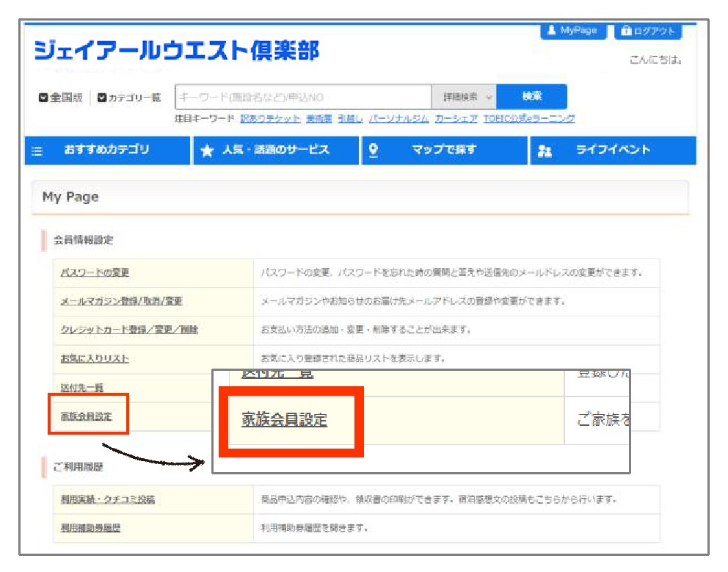Image resolution: width=728 pixels, height=572 pixels.
Task: Select the 人気・話題のサービス star tab
Action: pyautogui.click(x=276, y=150)
